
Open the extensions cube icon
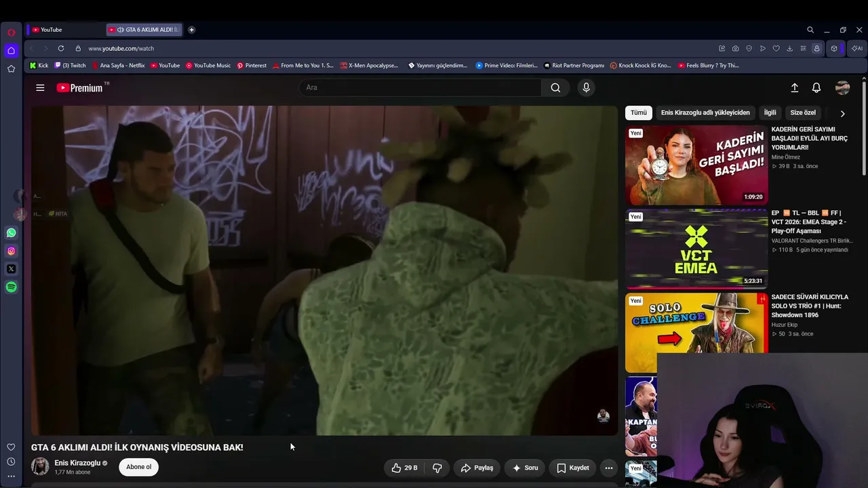[x=834, y=48]
